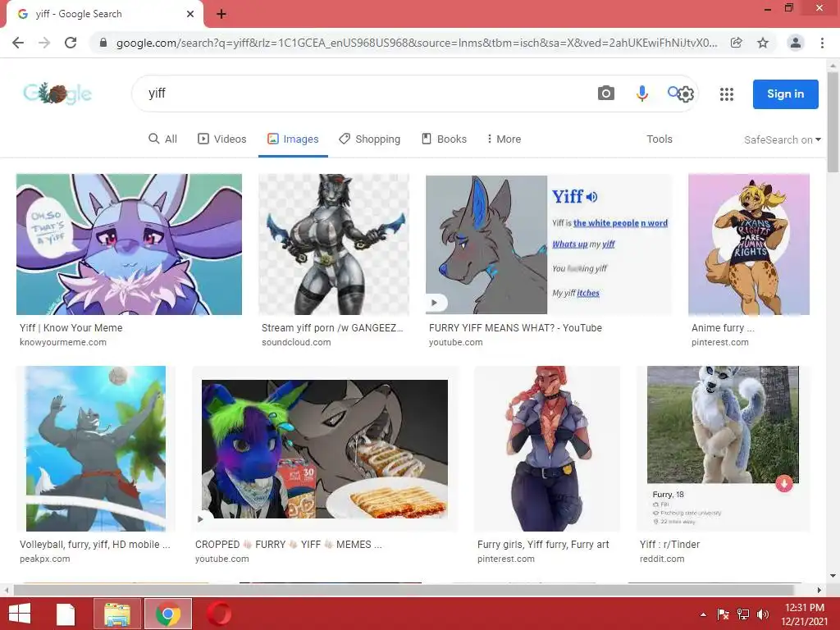The height and width of the screenshot is (630, 840).
Task: Click the vertical page scrollbar thumb
Action: (833, 122)
